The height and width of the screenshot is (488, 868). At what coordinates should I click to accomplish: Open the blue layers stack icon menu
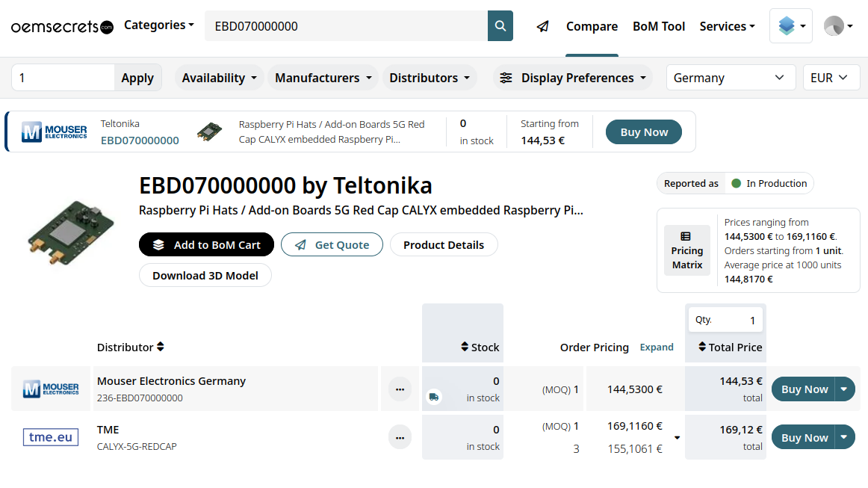(790, 26)
